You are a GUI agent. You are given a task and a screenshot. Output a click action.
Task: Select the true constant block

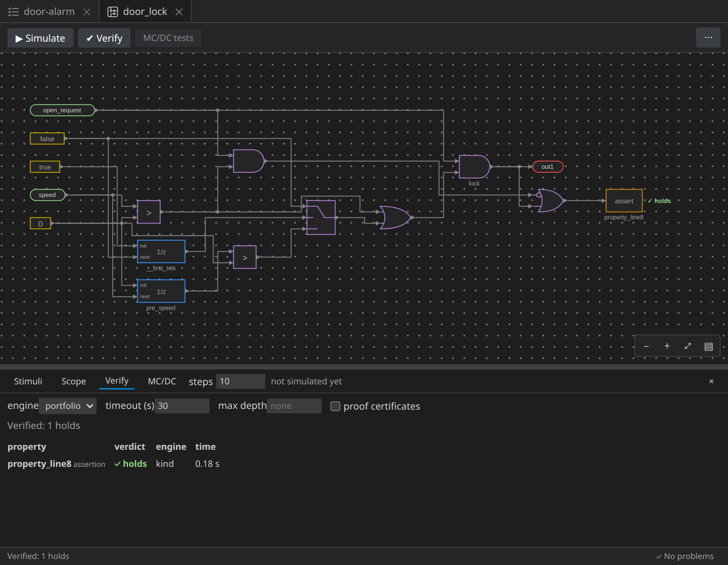tap(45, 167)
